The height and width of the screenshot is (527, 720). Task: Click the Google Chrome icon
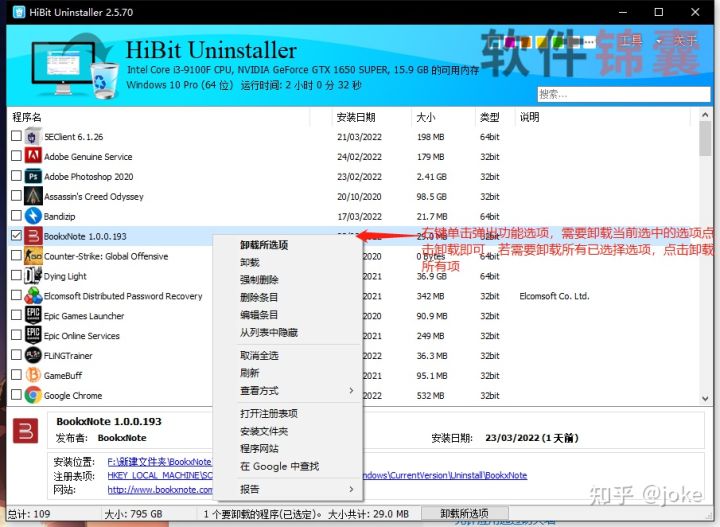33,395
